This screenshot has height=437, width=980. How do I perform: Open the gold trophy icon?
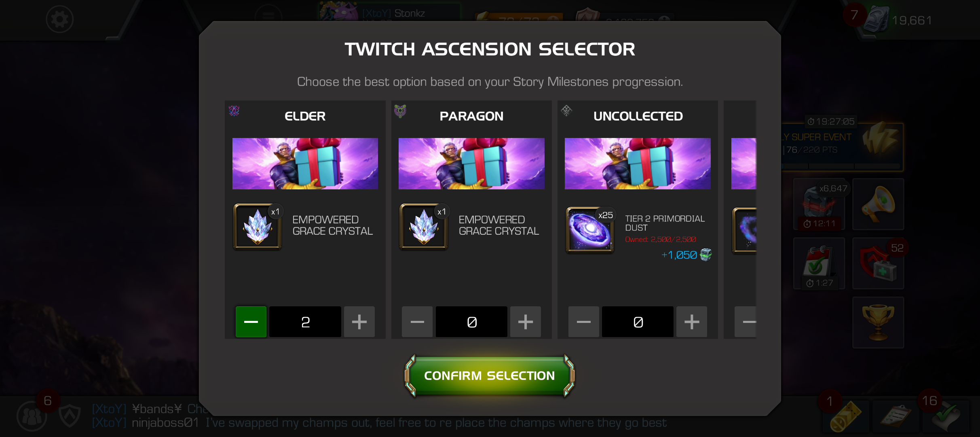click(x=878, y=322)
